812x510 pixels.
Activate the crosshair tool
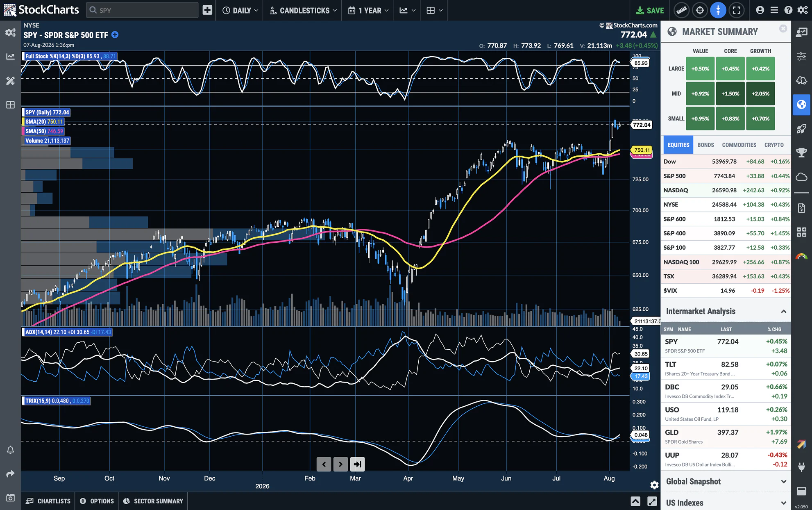pyautogui.click(x=700, y=10)
